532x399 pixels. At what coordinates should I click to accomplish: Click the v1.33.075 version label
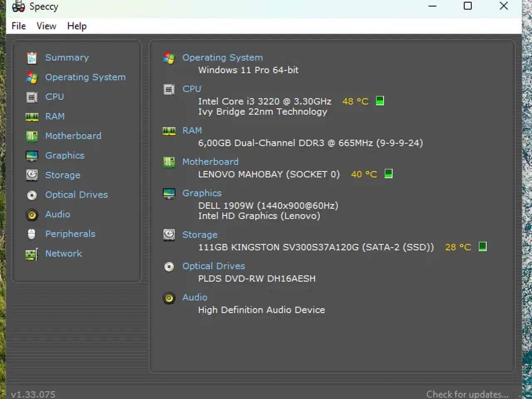coord(33,394)
